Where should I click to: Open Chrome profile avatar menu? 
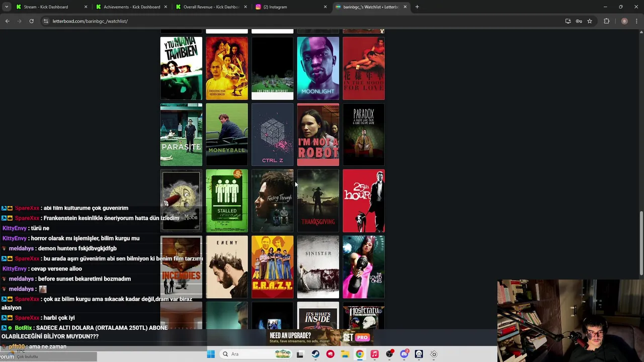tap(624, 21)
